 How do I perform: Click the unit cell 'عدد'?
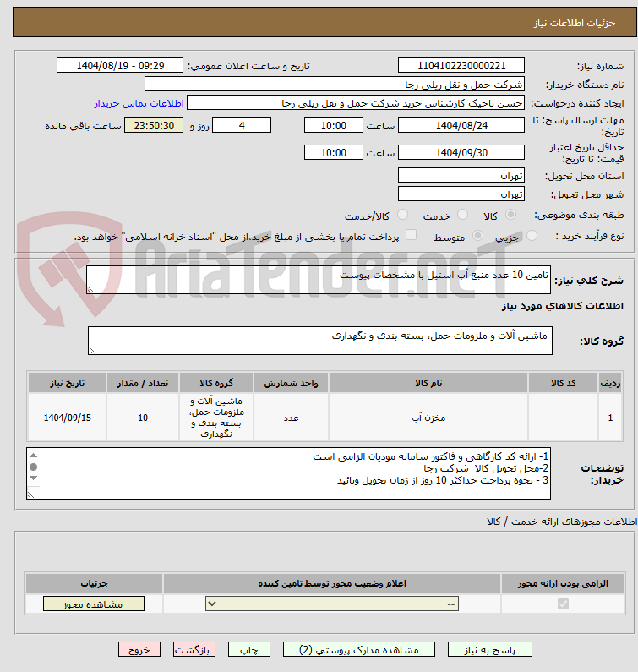[291, 418]
